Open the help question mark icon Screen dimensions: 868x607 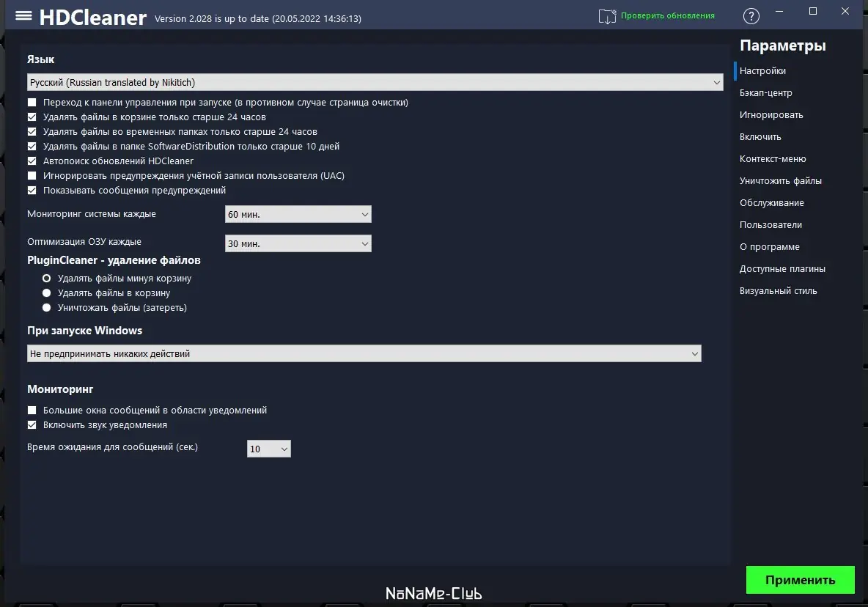pyautogui.click(x=751, y=16)
